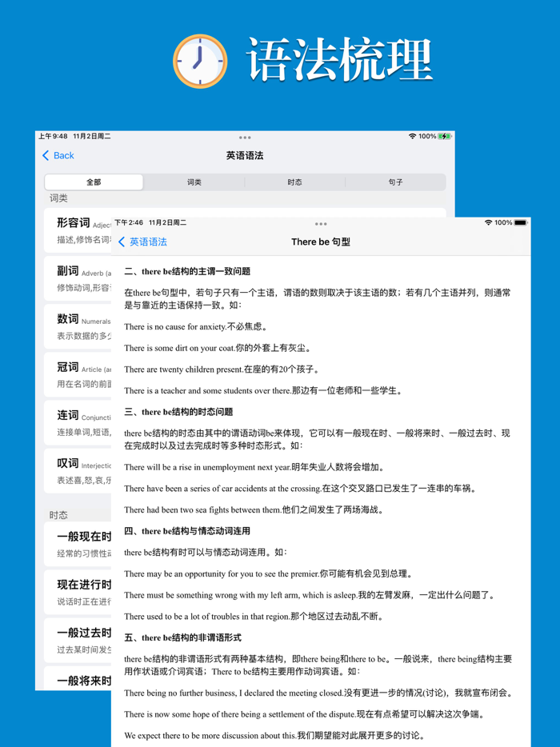The width and height of the screenshot is (560, 747).
Task: Switch to the 句子 segment tab
Action: 395,182
